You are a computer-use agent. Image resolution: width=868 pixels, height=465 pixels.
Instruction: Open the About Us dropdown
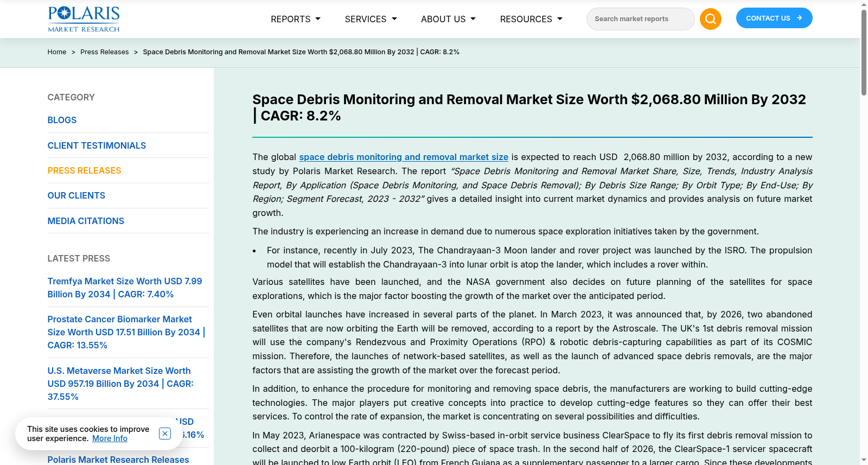point(449,19)
